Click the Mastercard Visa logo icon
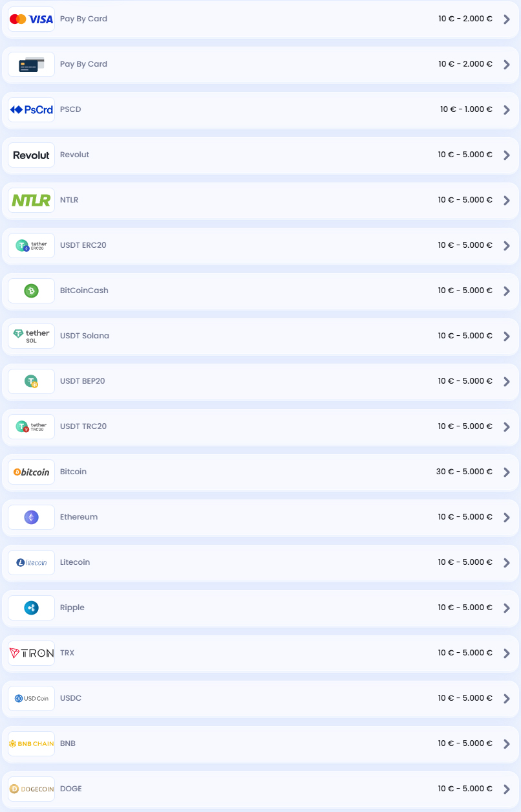521x812 pixels. [x=31, y=19]
